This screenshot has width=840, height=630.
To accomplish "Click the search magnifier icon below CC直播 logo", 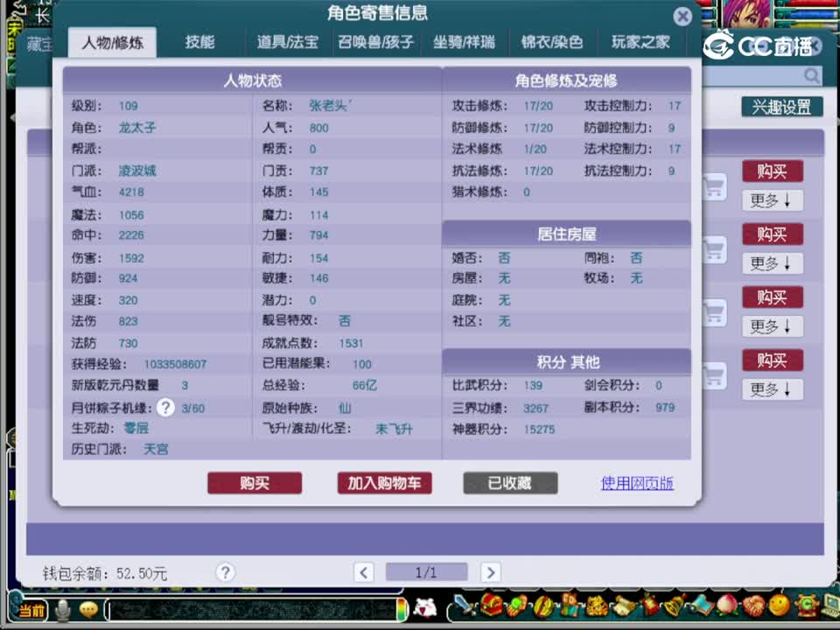I will (811, 76).
